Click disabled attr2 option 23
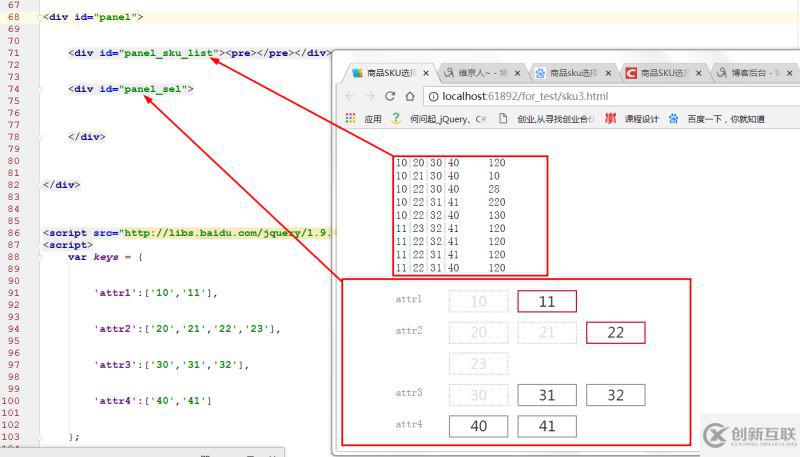800x457 pixels. click(x=479, y=364)
